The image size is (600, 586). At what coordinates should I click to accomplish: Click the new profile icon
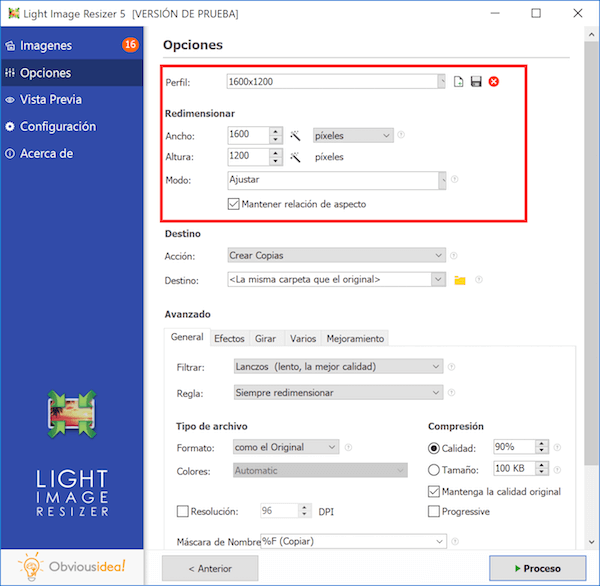(x=458, y=82)
